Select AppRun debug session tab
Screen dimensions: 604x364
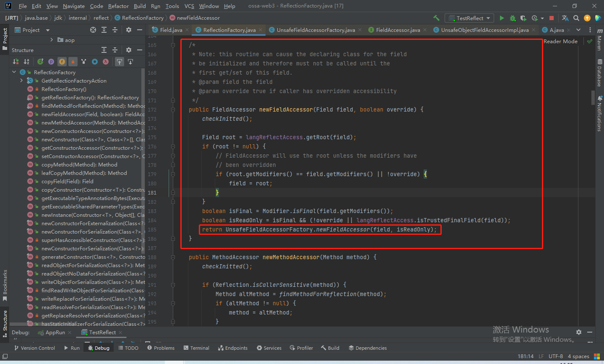(x=55, y=332)
